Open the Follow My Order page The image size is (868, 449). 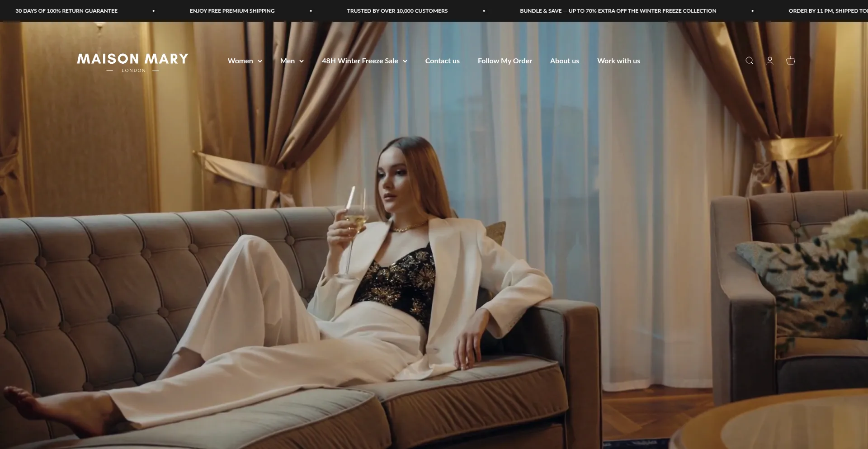tap(505, 61)
